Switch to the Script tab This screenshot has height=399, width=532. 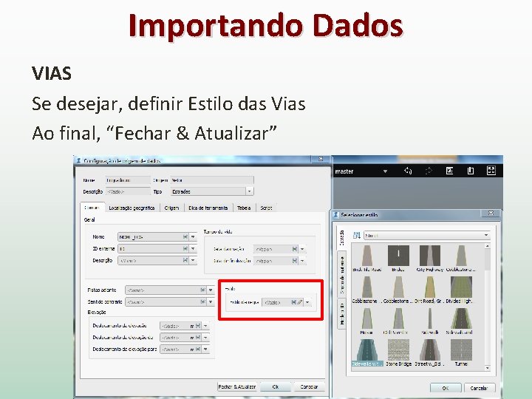(266, 208)
